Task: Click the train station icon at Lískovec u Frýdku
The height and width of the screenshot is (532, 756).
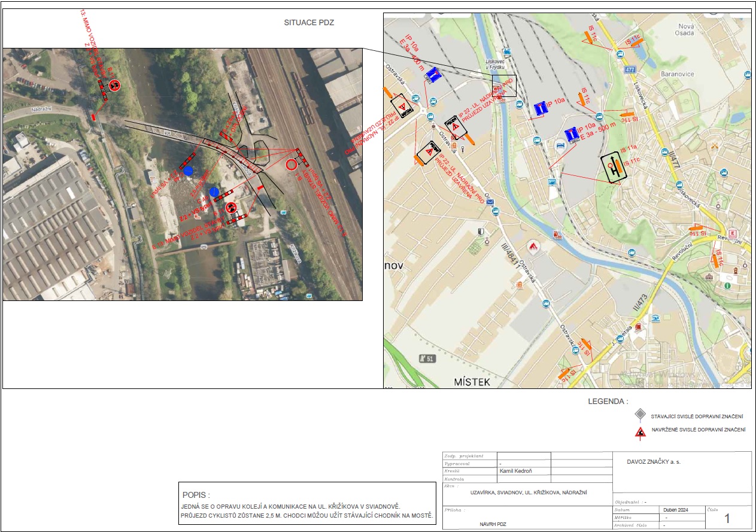Action: [508, 53]
